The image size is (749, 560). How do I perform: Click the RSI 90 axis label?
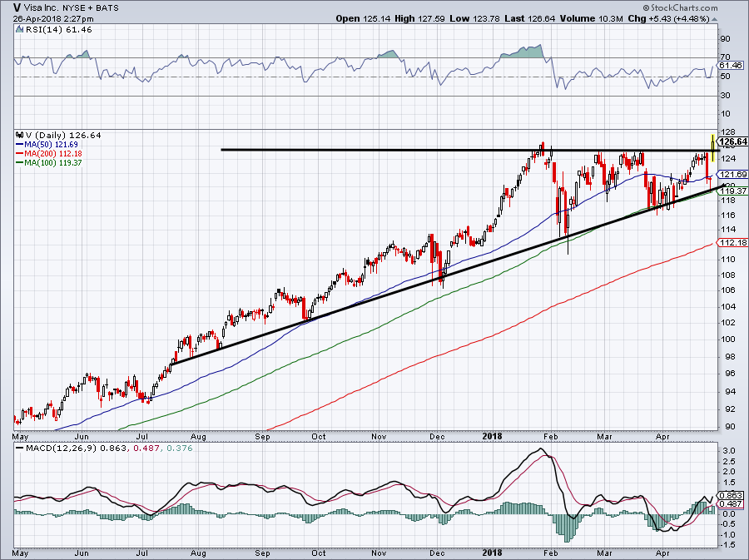725,39
